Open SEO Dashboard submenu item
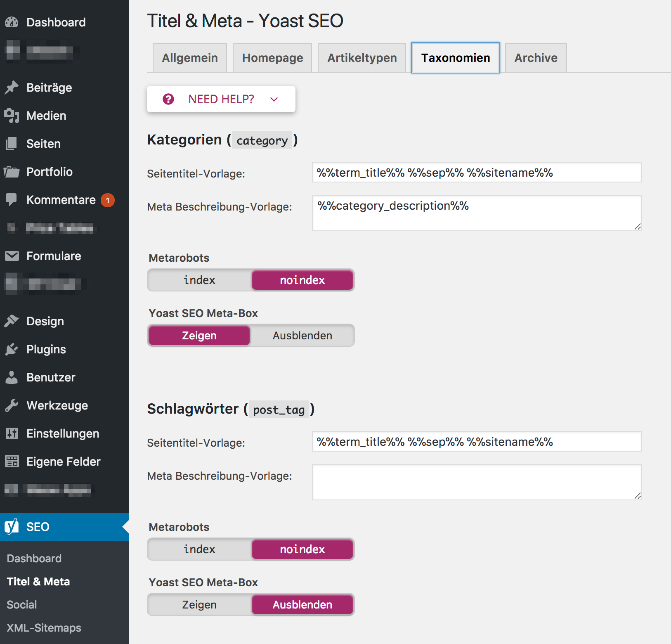The image size is (671, 644). point(34,559)
